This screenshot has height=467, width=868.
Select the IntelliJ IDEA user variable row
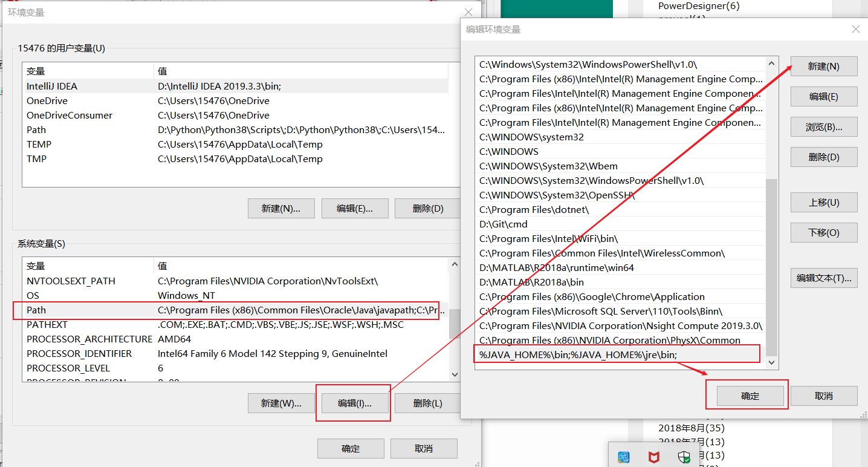click(x=236, y=87)
